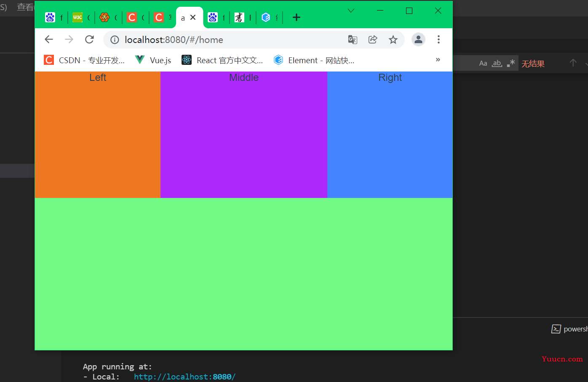This screenshot has width=588, height=382.
Task: View site information icon in address bar
Action: pos(115,40)
